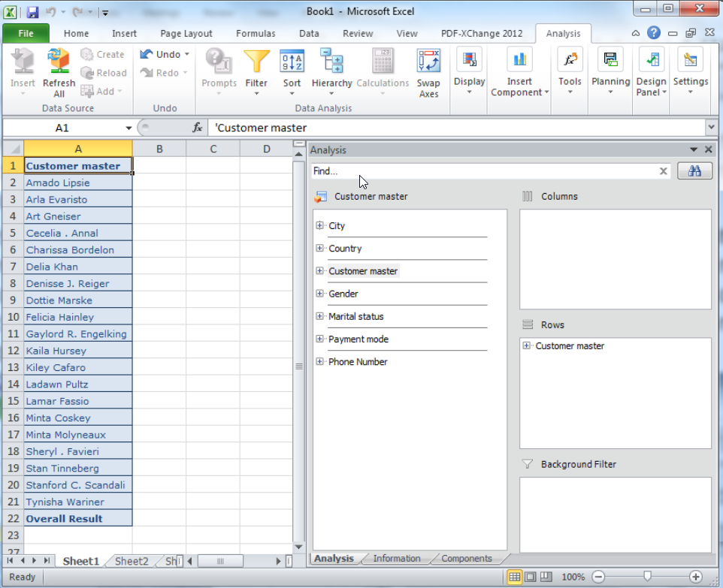The width and height of the screenshot is (723, 588).
Task: Open the Calculations tool
Action: 383,62
